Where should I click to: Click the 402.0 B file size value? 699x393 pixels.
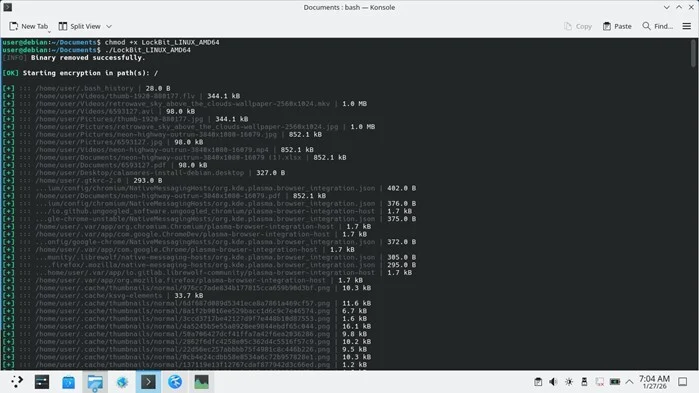coord(402,188)
